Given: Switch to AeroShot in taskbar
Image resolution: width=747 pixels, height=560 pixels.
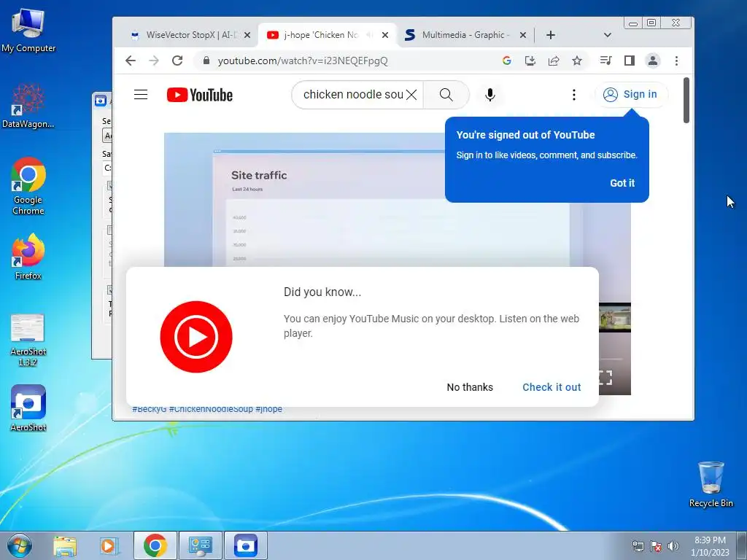Looking at the screenshot, I should click(x=246, y=545).
